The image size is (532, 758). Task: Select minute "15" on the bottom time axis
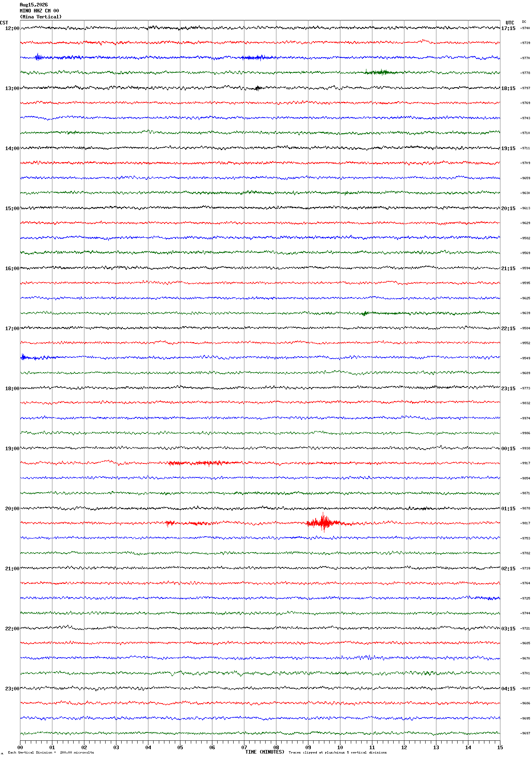[500, 747]
